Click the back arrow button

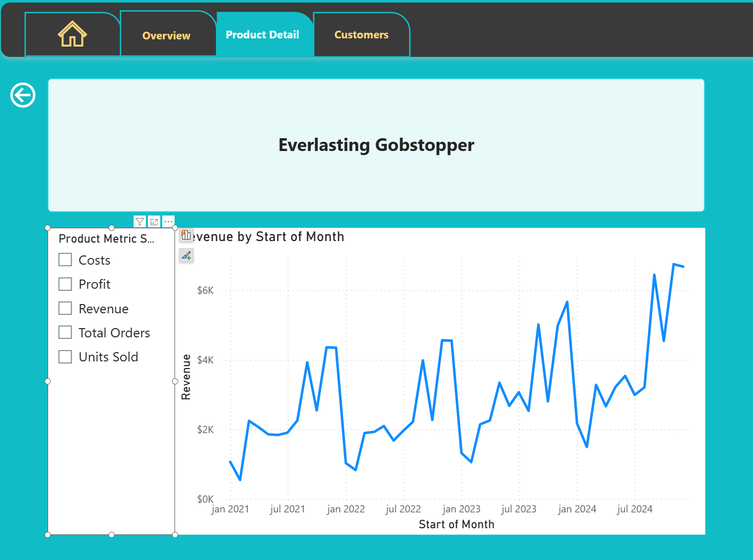[23, 95]
